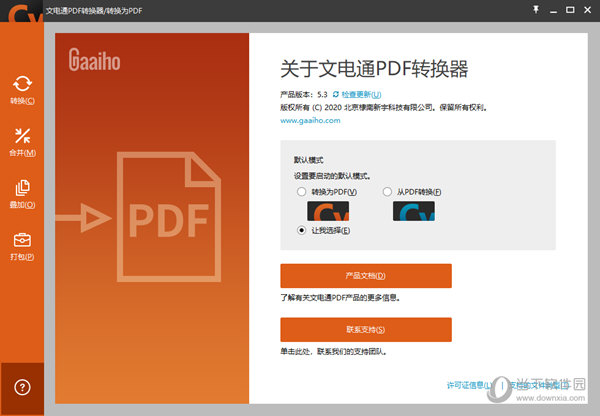Click the pin window icon in title bar
Viewport: 600px width, 416px height.
[536, 10]
